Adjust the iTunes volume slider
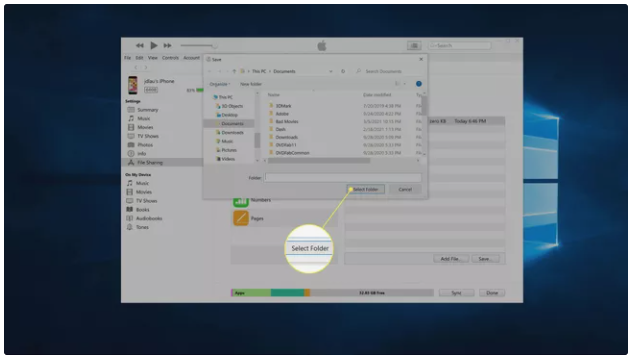Image resolution: width=633 pixels, height=361 pixels. pyautogui.click(x=199, y=46)
